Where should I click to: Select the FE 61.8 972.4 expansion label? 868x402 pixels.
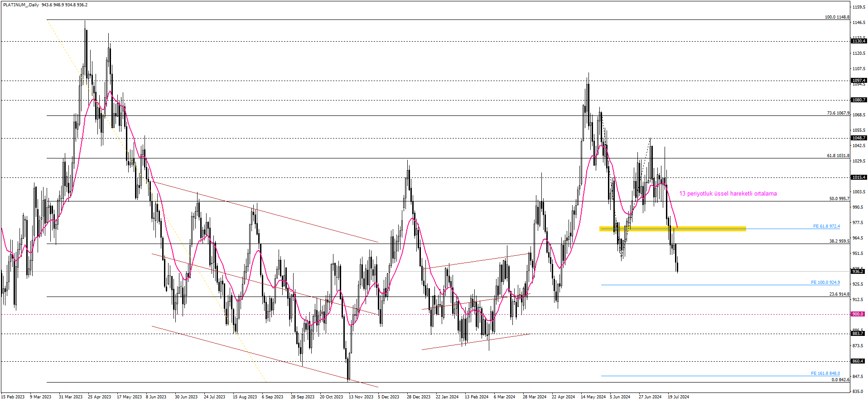tap(826, 226)
